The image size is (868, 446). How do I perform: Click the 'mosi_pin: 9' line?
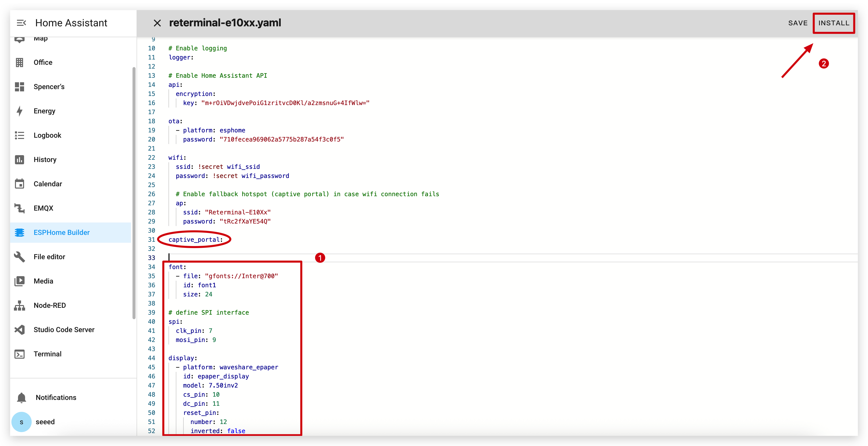(x=196, y=340)
